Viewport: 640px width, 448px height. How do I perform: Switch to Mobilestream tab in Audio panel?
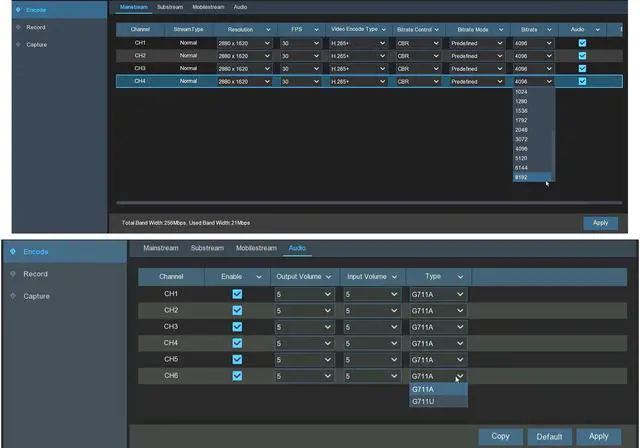256,248
